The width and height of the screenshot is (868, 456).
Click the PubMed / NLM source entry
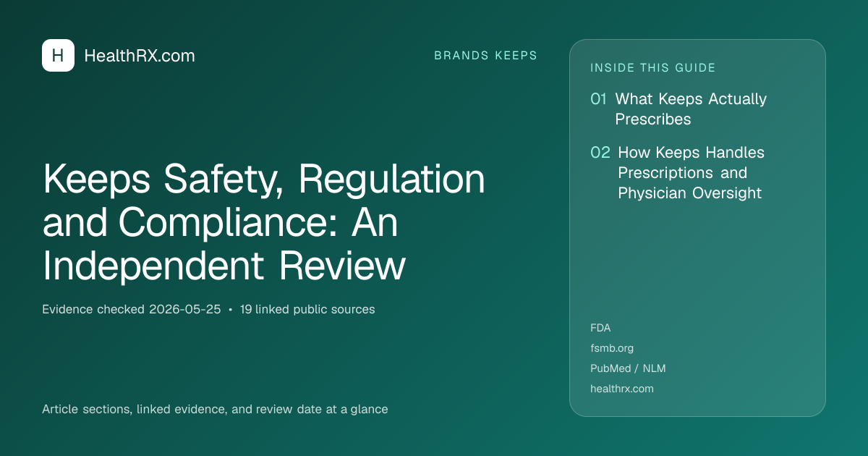click(628, 368)
